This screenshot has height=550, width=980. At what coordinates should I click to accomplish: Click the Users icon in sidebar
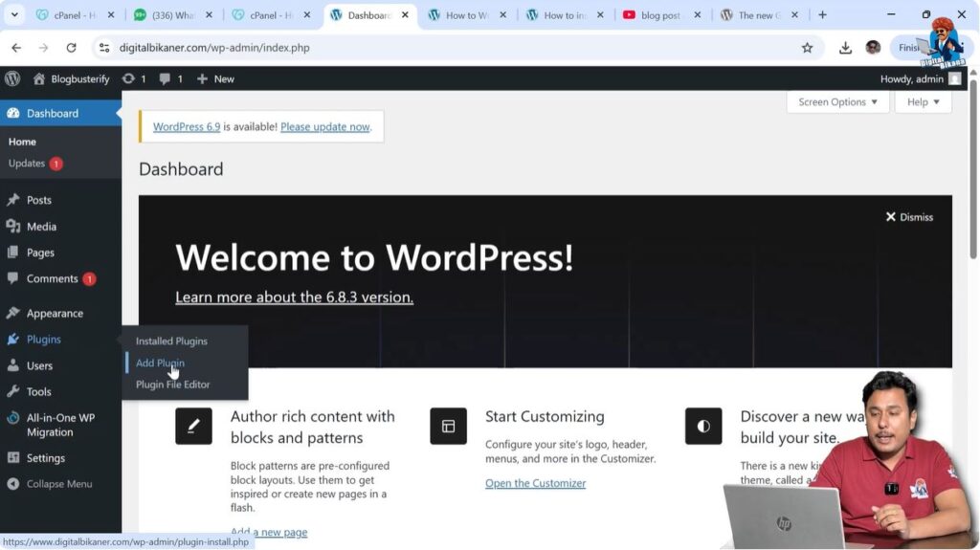pyautogui.click(x=13, y=365)
